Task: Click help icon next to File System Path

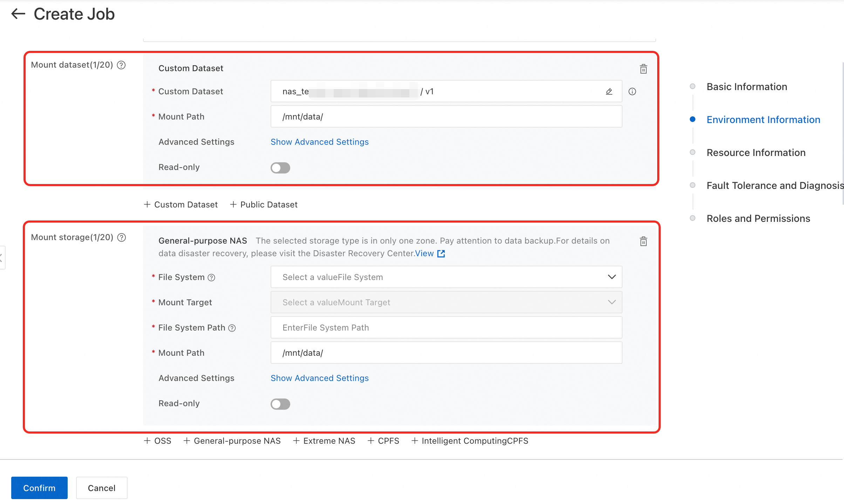Action: click(232, 328)
